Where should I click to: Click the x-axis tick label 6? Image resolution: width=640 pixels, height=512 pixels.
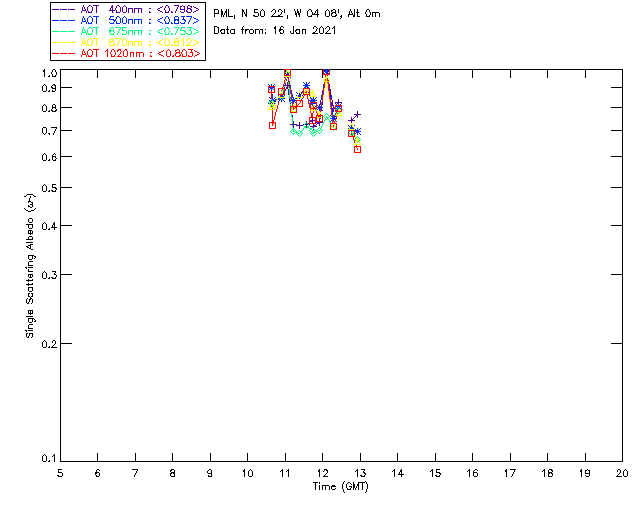98,473
